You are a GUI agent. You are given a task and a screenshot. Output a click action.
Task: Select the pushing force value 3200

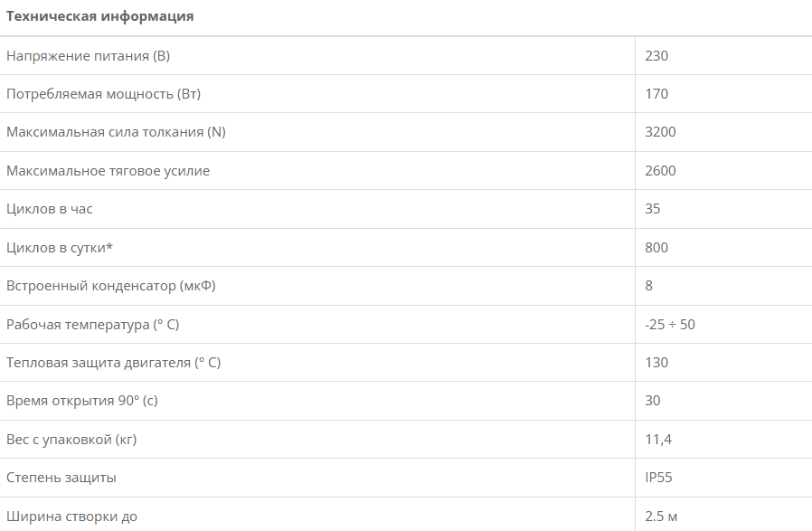pyautogui.click(x=660, y=132)
